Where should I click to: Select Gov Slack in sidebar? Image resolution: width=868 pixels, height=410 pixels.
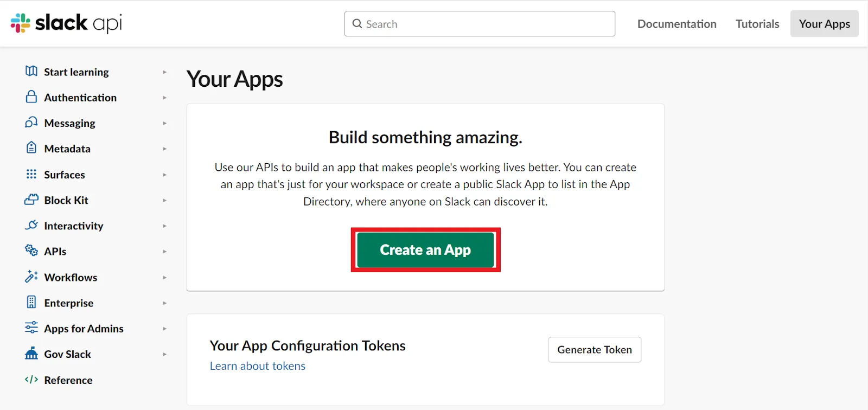[68, 354]
